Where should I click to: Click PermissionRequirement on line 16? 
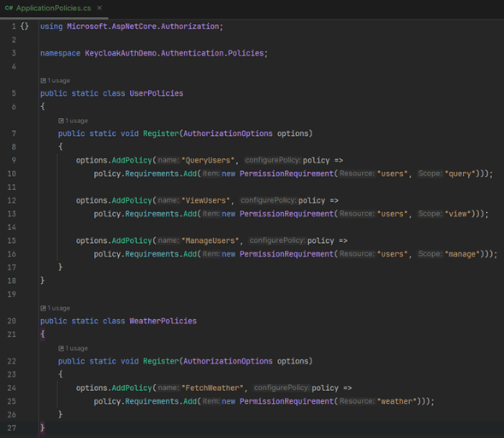pyautogui.click(x=287, y=254)
